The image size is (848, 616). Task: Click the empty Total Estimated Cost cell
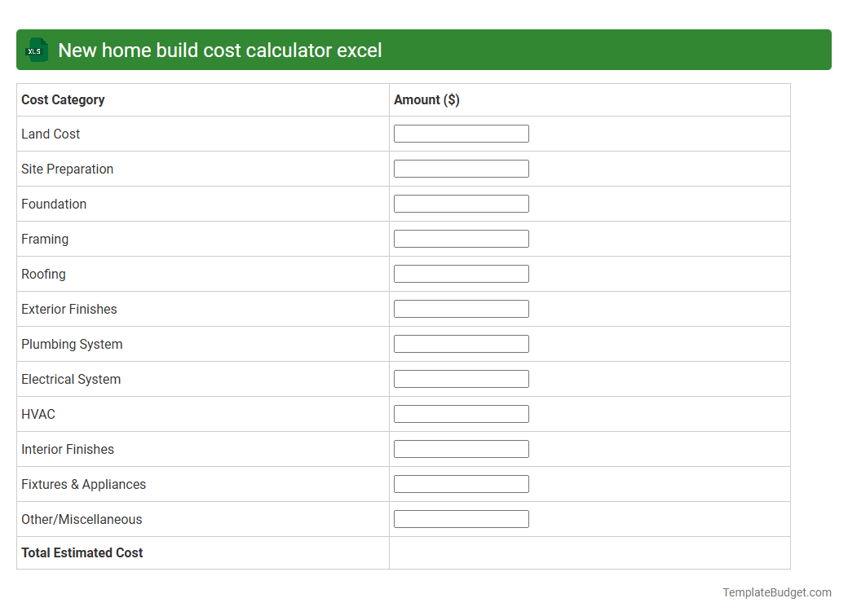coord(589,552)
